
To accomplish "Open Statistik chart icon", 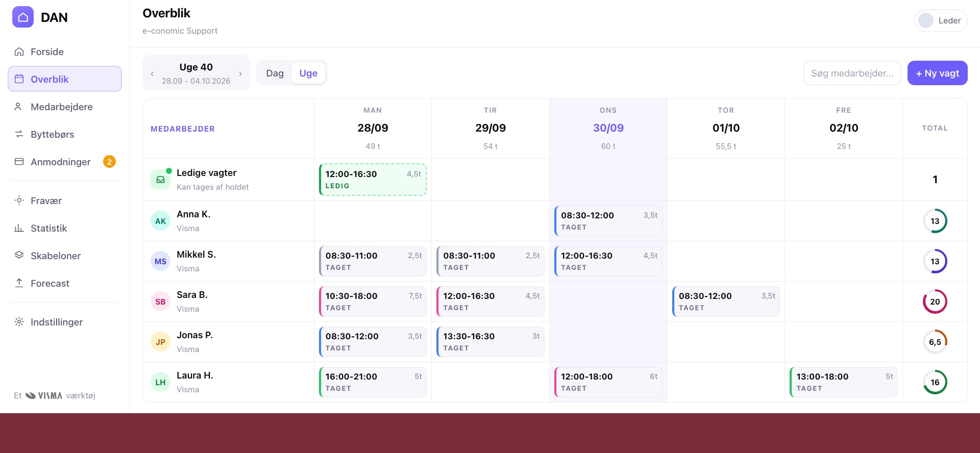I will [19, 228].
